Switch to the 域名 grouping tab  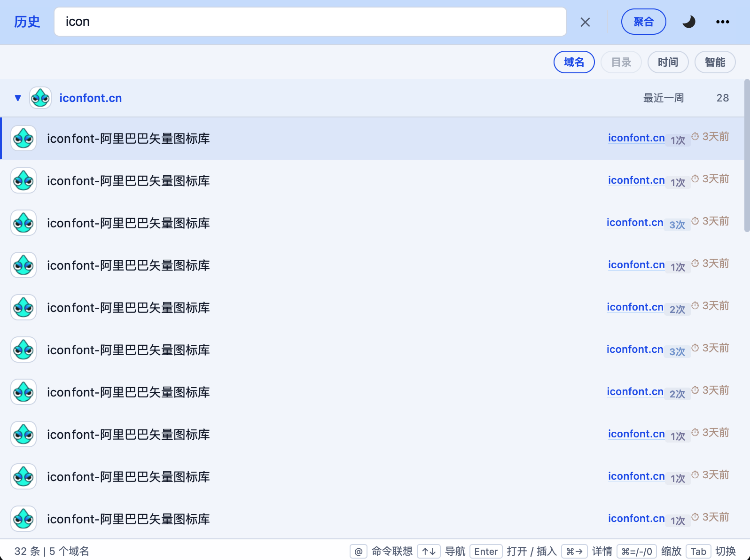(x=574, y=62)
